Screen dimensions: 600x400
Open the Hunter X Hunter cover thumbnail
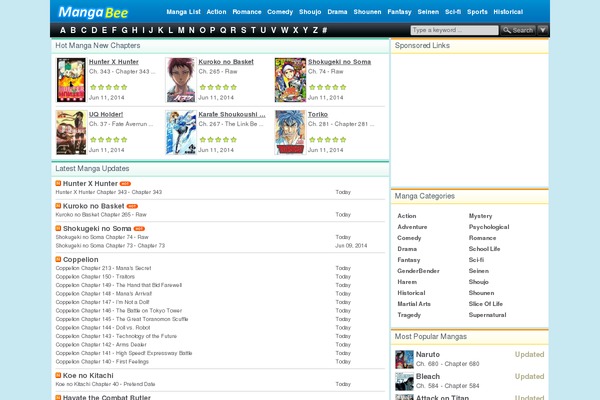(x=71, y=80)
